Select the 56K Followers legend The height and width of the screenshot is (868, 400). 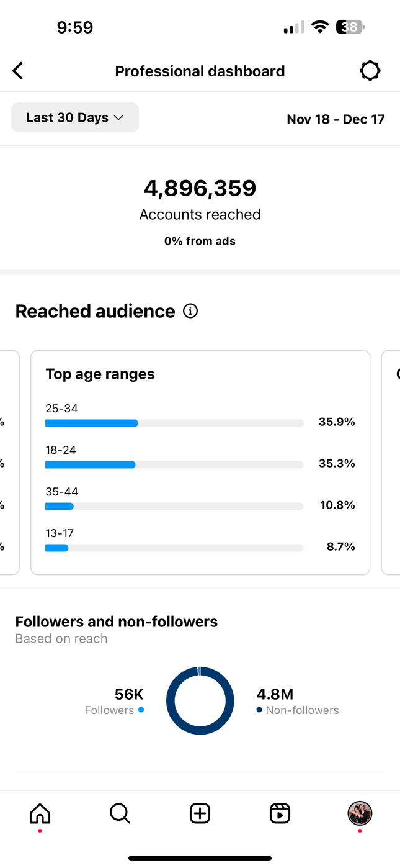(115, 702)
